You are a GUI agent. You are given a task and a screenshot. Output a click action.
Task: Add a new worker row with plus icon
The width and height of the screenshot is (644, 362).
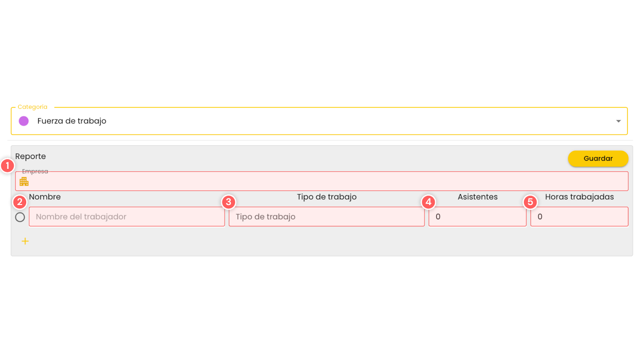25,241
